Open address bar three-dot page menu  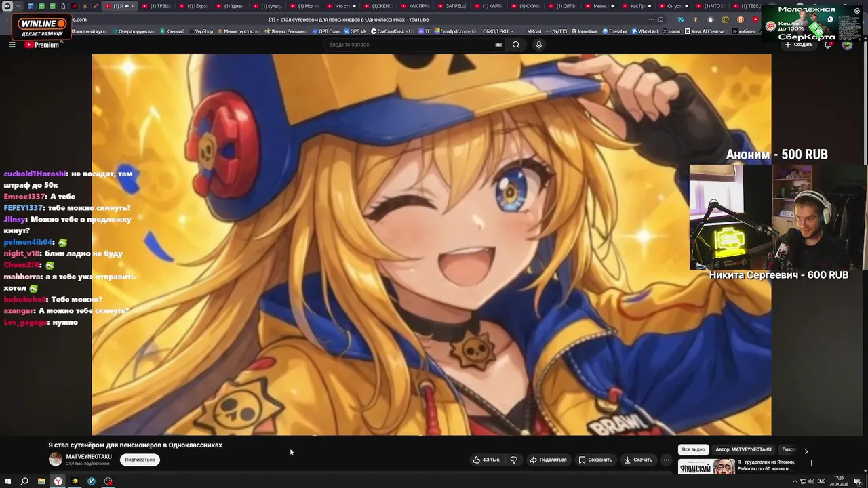click(x=651, y=20)
